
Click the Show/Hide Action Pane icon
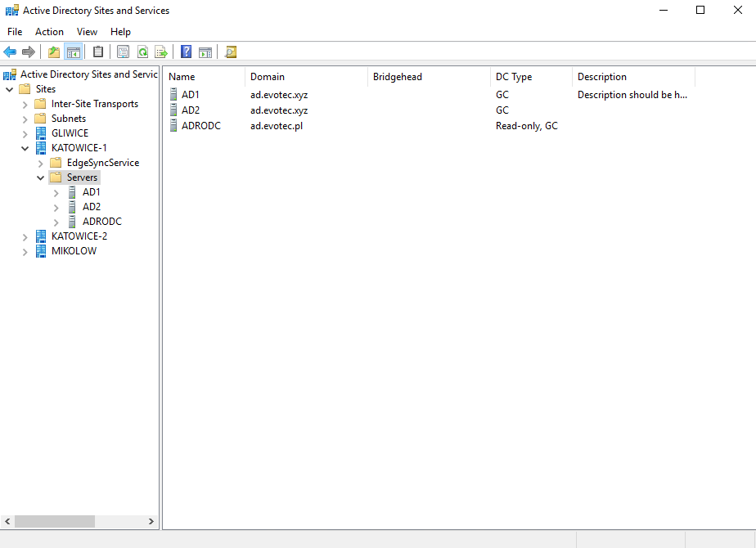[205, 52]
